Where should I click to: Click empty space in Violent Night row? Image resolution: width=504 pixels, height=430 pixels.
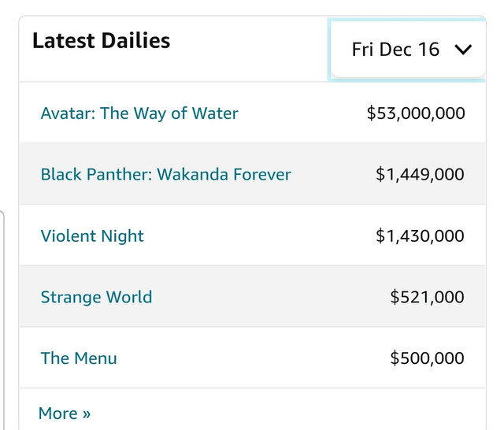coord(260,235)
